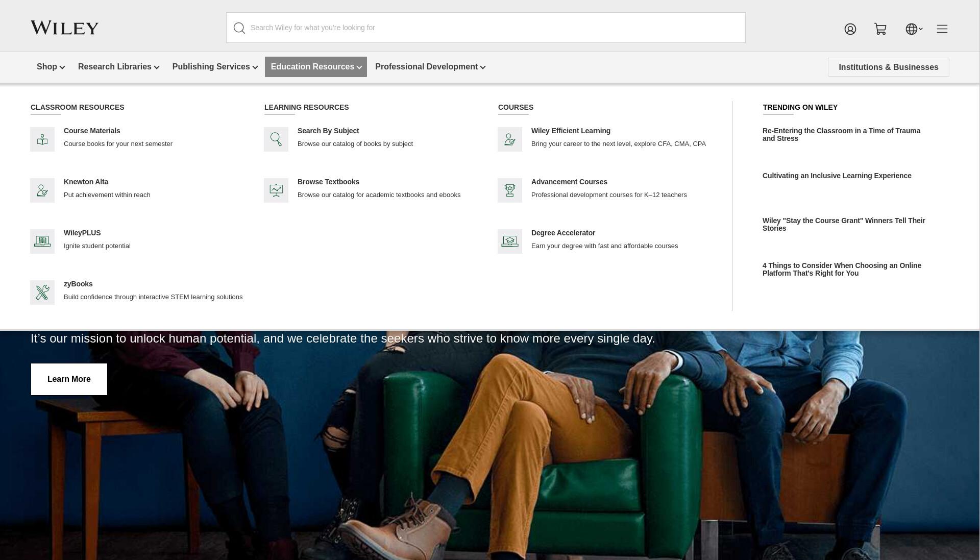980x560 pixels.
Task: Click the Course Materials icon
Action: click(42, 139)
